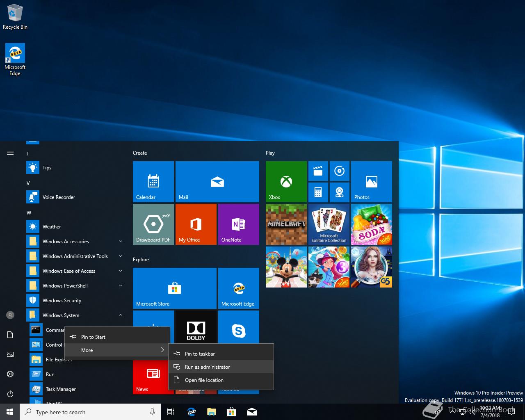The image size is (525, 420).
Task: Open the Skype tile
Action: [239, 327]
